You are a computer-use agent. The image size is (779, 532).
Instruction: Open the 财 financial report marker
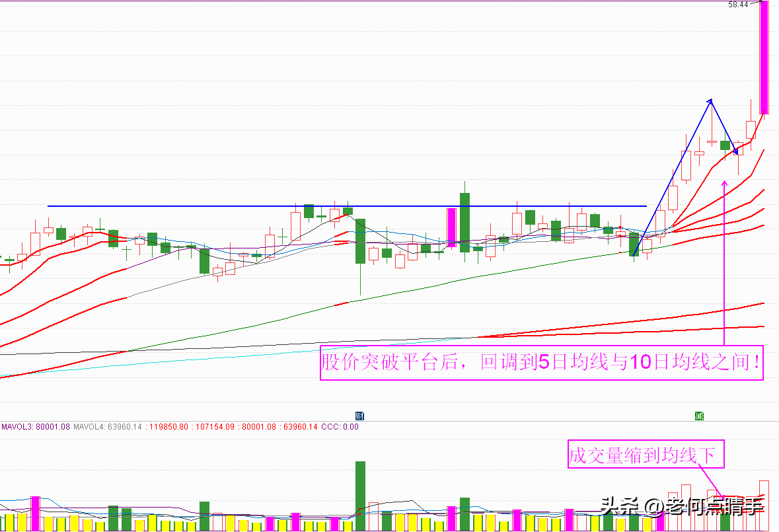click(x=359, y=416)
